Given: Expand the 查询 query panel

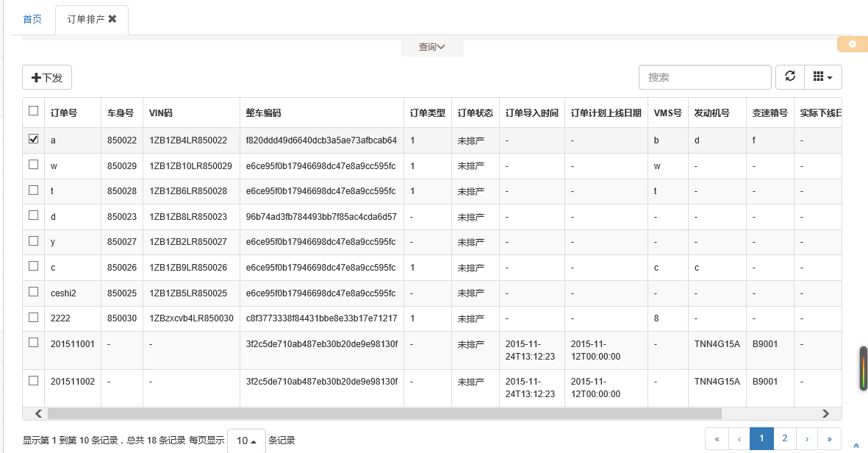Looking at the screenshot, I should point(431,47).
